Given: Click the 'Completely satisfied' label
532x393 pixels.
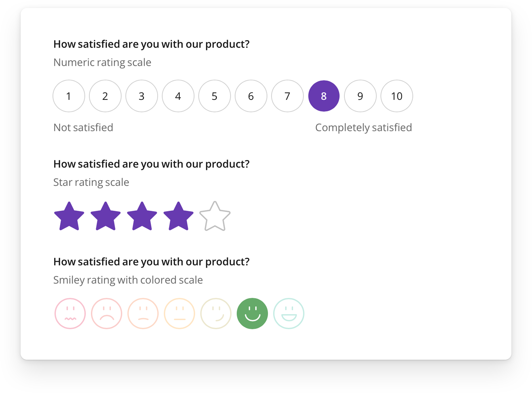Looking at the screenshot, I should tap(363, 128).
